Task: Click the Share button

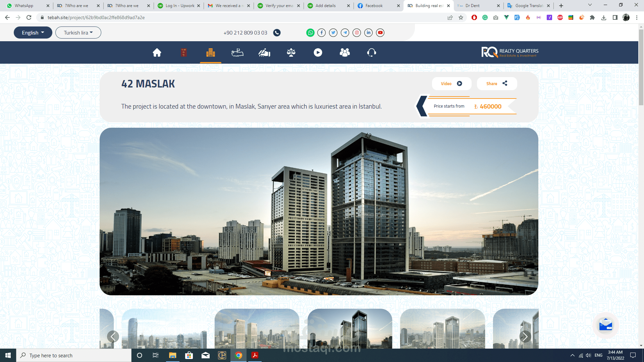Action: (497, 84)
